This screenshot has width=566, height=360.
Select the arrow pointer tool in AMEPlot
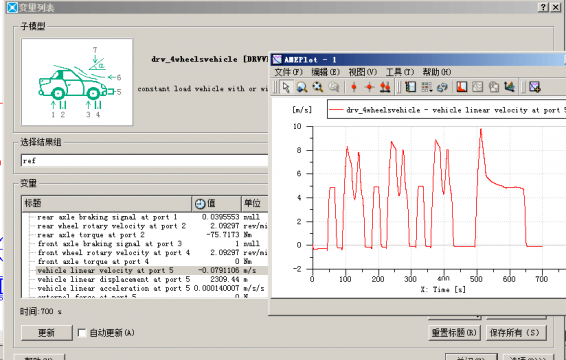286,87
